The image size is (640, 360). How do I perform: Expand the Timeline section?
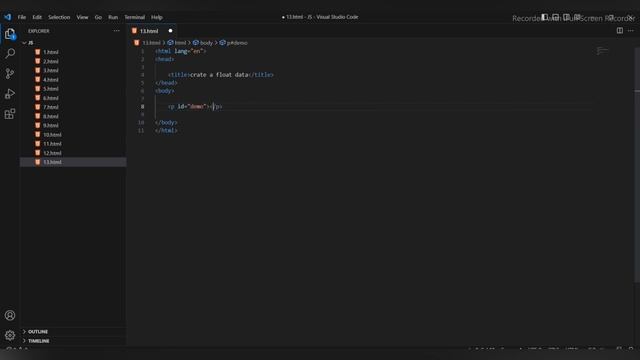(x=38, y=341)
